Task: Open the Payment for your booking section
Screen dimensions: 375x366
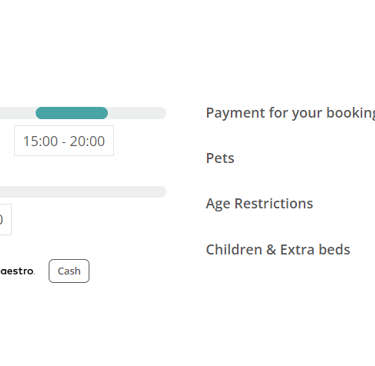Action: 290,113
